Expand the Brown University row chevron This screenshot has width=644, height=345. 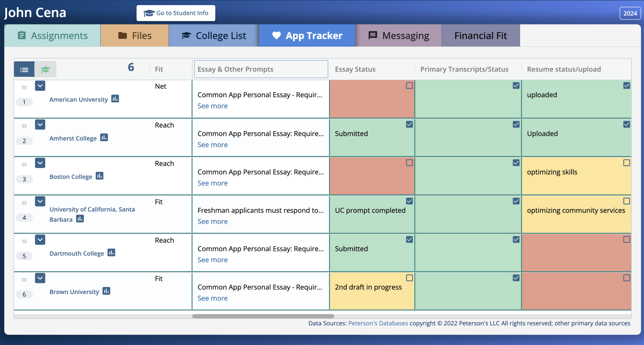(40, 278)
